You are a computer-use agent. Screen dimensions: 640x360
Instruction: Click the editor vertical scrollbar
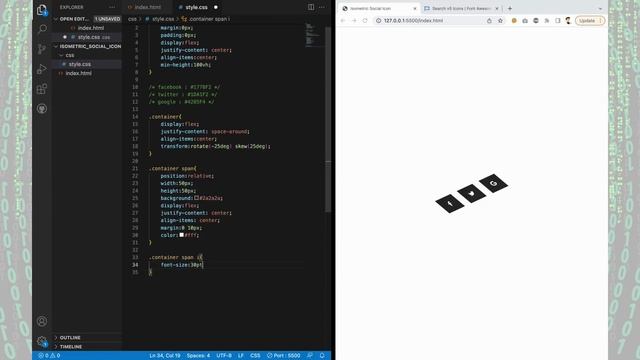click(328, 120)
